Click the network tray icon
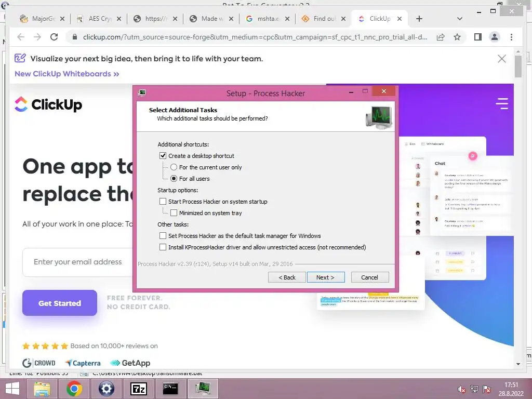Image resolution: width=532 pixels, height=399 pixels. (474, 389)
